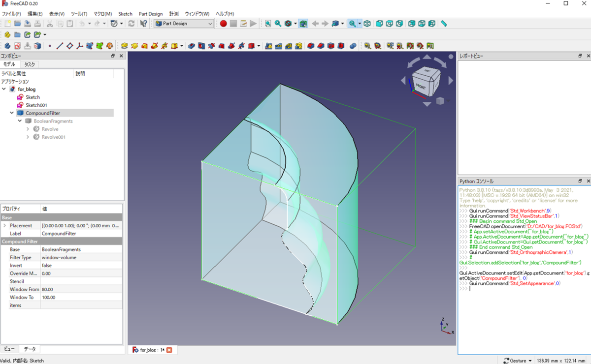Open the Gesture navigation style dropdown
The width and height of the screenshot is (591, 364).
pos(518,361)
